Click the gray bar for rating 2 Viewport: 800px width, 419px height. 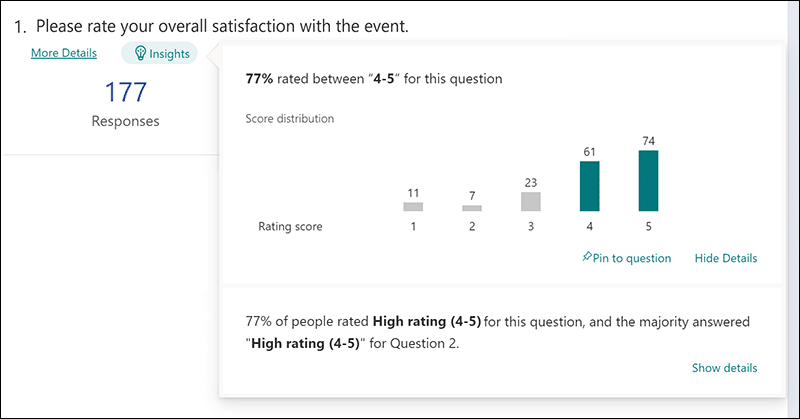tap(472, 208)
